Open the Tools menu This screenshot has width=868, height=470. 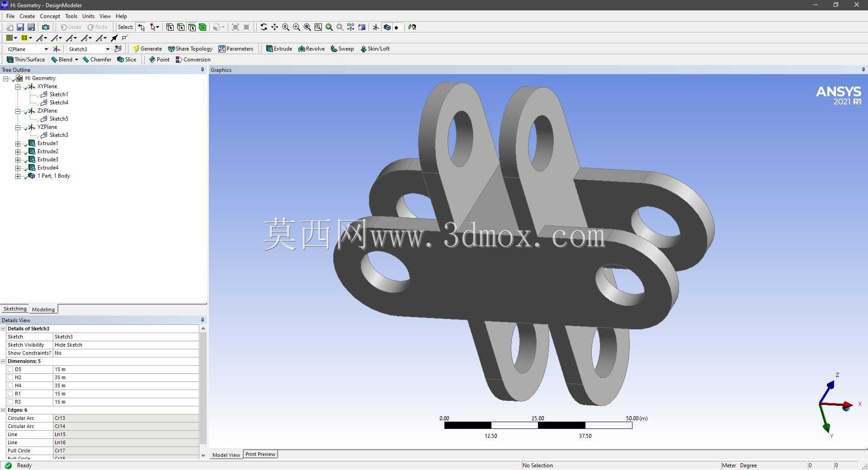71,16
